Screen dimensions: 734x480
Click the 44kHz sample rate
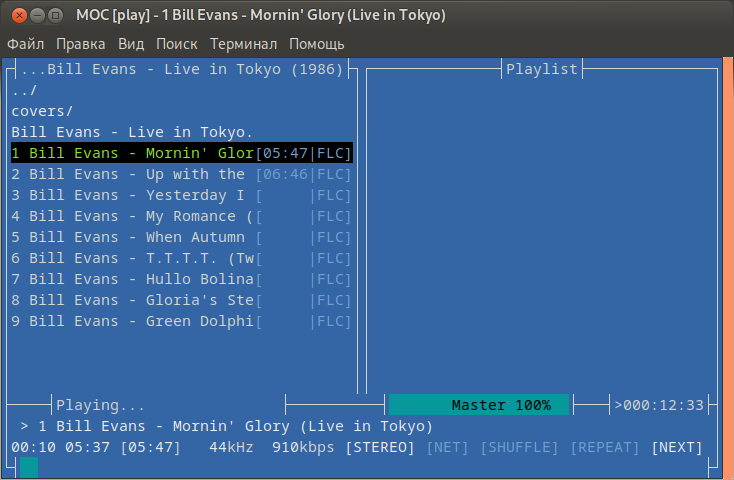click(231, 447)
